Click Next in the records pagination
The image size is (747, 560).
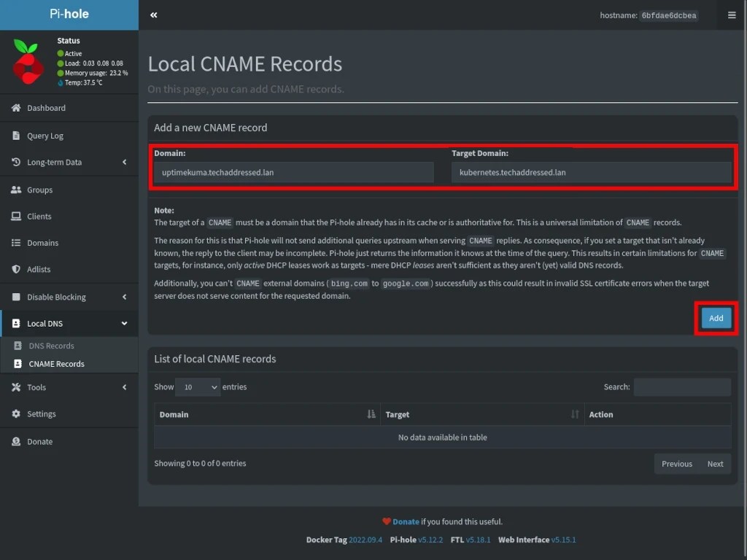[x=715, y=464]
